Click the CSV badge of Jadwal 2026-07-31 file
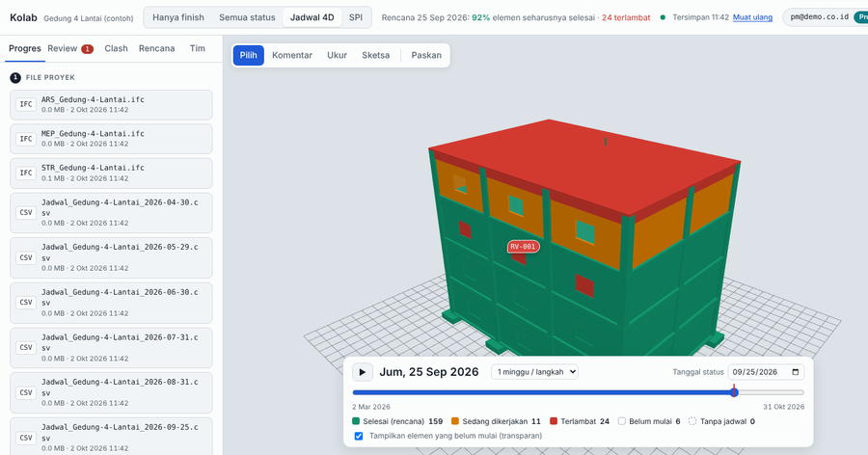The image size is (868, 455). (26, 348)
